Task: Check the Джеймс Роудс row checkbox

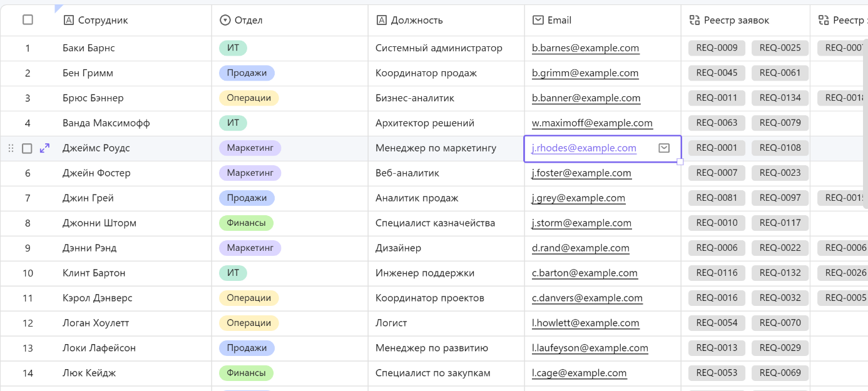Action: coord(27,148)
